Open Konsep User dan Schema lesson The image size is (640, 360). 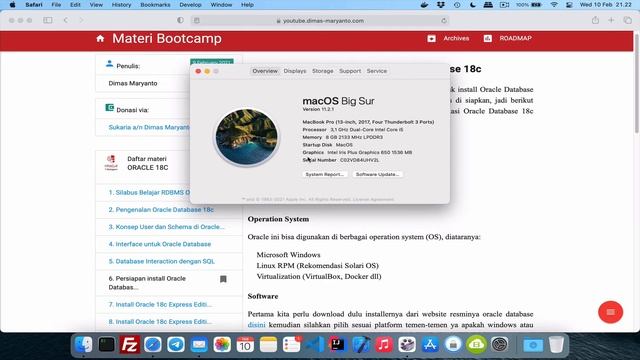pyautogui.click(x=167, y=227)
